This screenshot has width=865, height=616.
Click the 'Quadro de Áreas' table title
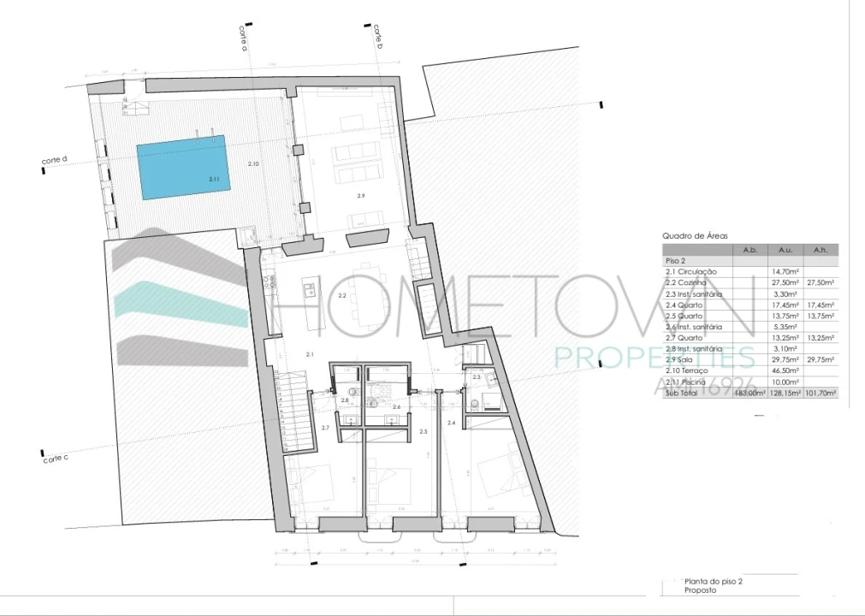(695, 236)
